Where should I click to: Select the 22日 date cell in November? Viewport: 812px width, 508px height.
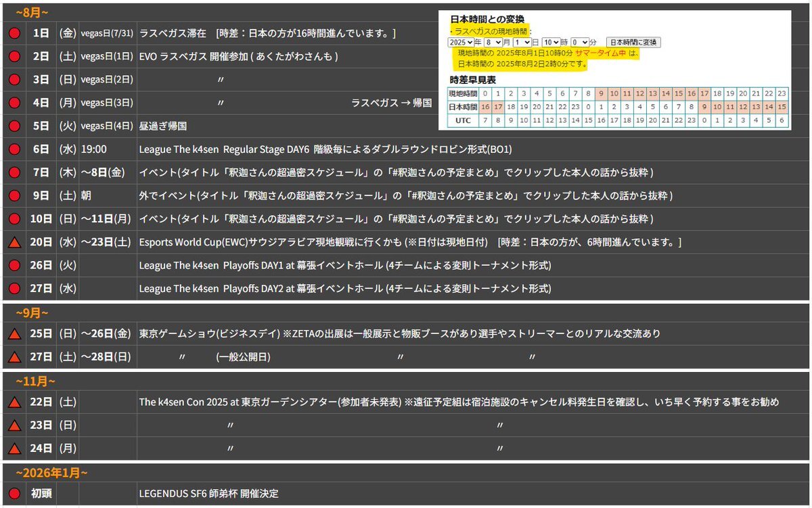(41, 402)
